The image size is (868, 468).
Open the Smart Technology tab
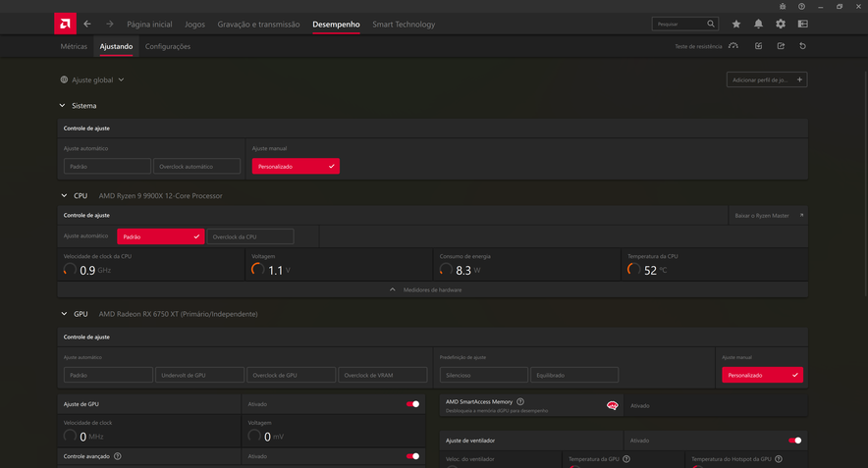[404, 24]
